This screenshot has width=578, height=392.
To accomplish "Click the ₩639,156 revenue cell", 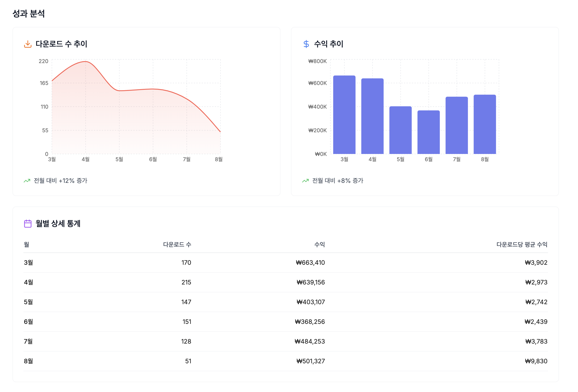I will pos(311,282).
